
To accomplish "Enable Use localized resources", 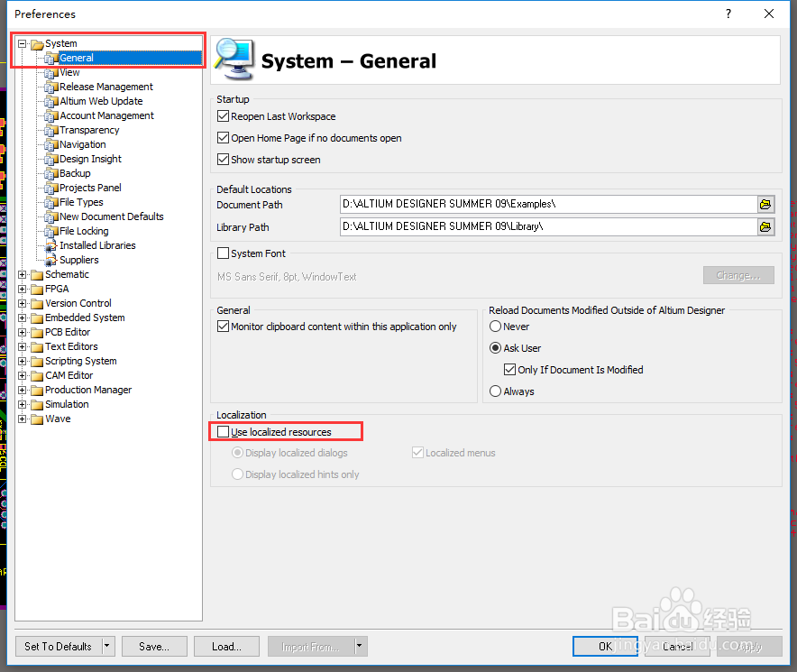I will coord(223,432).
